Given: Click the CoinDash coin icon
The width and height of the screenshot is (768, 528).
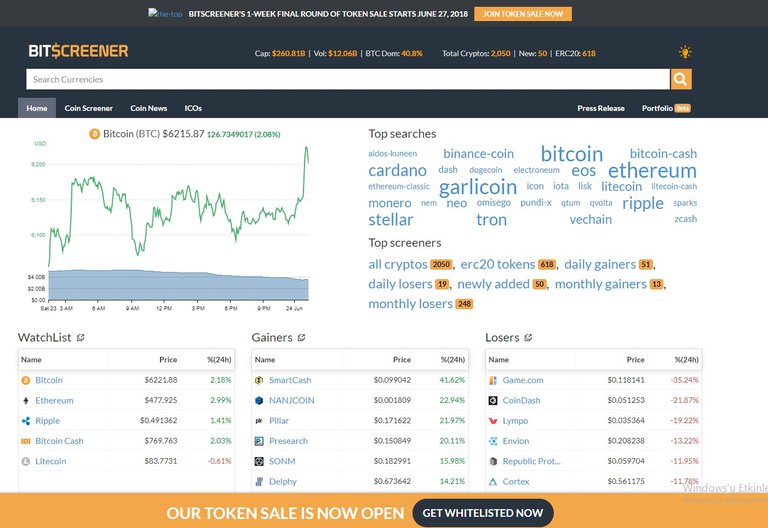Looking at the screenshot, I should point(493,401).
